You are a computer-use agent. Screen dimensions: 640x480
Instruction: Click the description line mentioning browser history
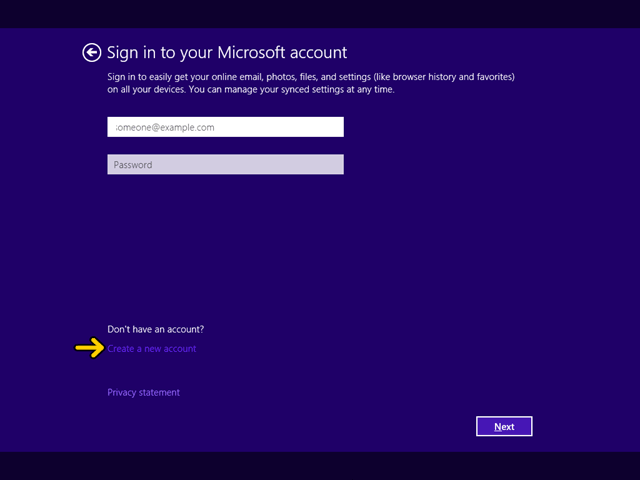coord(311,77)
